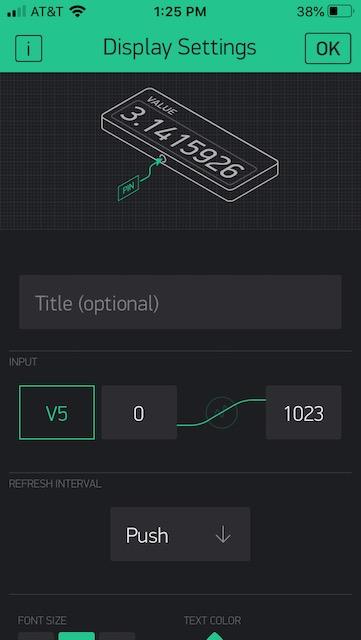Tap the value display widget illustration

click(190, 144)
